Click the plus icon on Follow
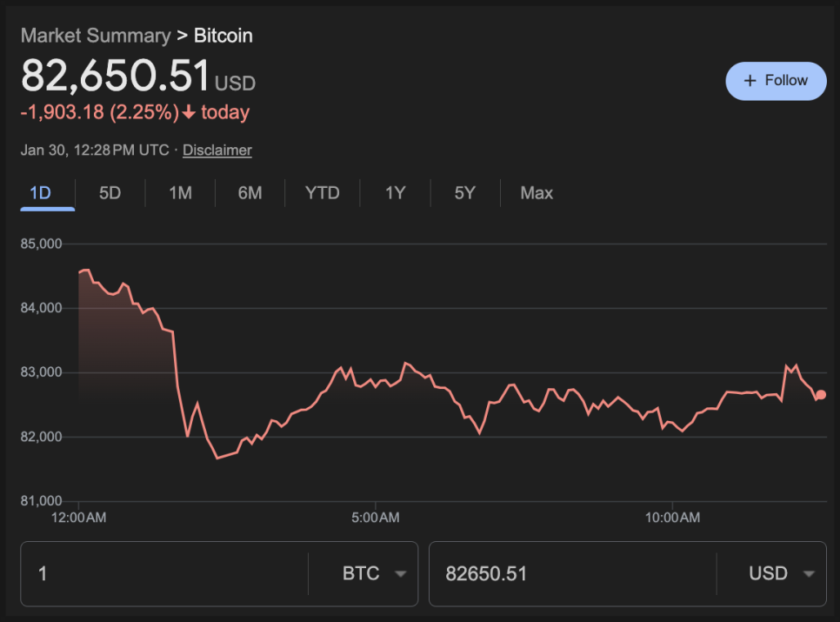This screenshot has width=840, height=622. pyautogui.click(x=750, y=81)
